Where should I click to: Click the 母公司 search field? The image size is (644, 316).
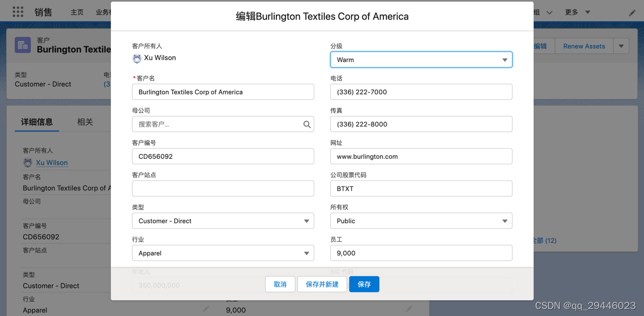click(x=223, y=124)
